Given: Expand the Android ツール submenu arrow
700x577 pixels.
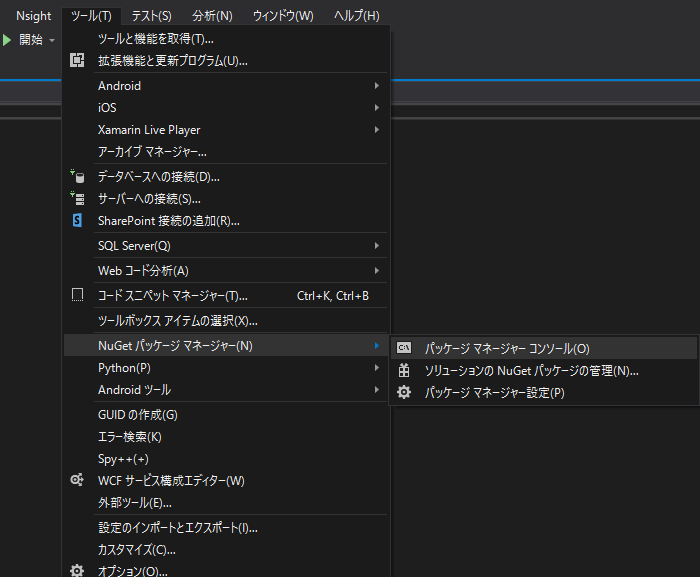Looking at the screenshot, I should 377,389.
